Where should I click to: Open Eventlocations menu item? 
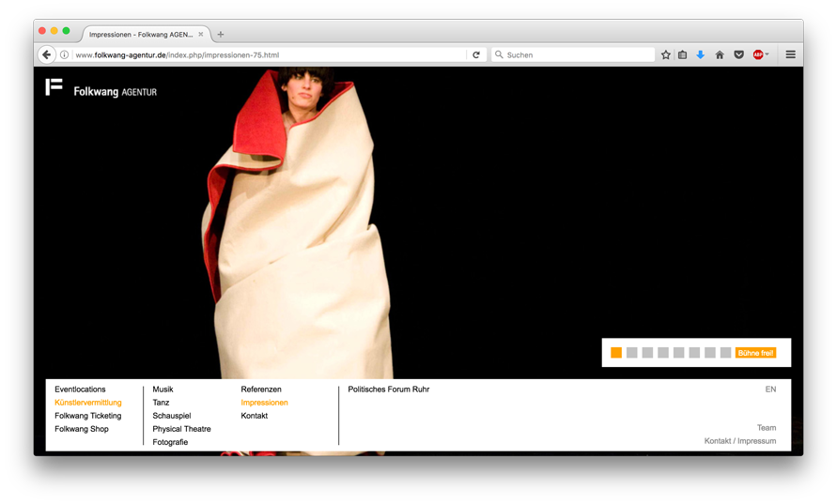click(x=80, y=389)
